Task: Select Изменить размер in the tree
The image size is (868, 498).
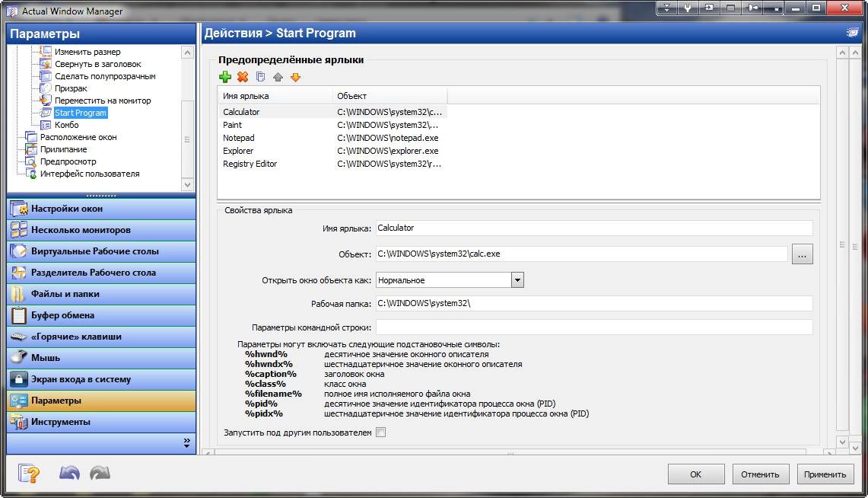Action: pyautogui.click(x=87, y=52)
